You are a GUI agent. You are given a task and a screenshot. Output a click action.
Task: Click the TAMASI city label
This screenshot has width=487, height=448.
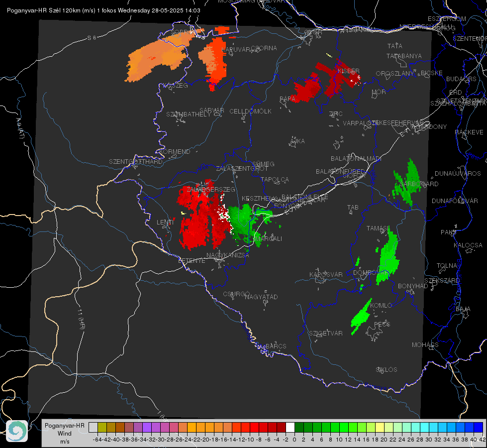(x=377, y=228)
